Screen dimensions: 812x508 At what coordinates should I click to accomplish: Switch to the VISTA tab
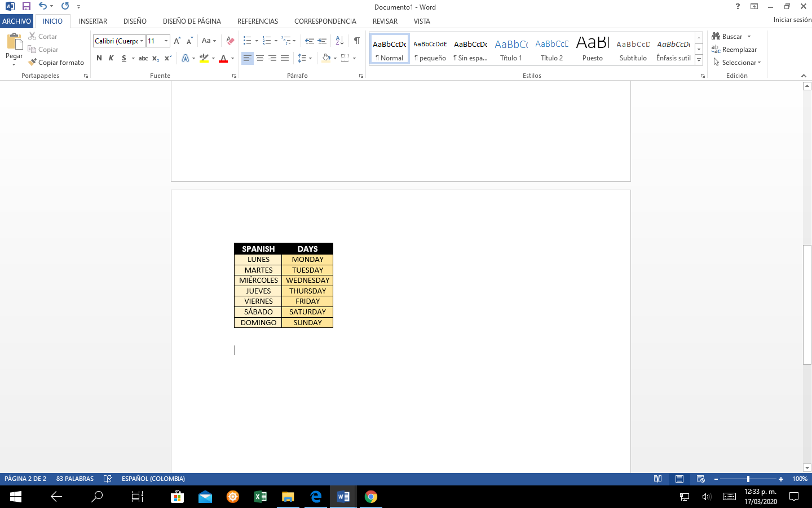click(x=422, y=21)
